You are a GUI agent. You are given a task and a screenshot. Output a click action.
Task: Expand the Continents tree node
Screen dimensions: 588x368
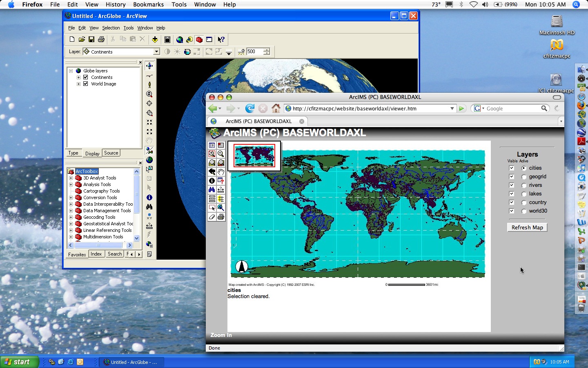tap(78, 77)
